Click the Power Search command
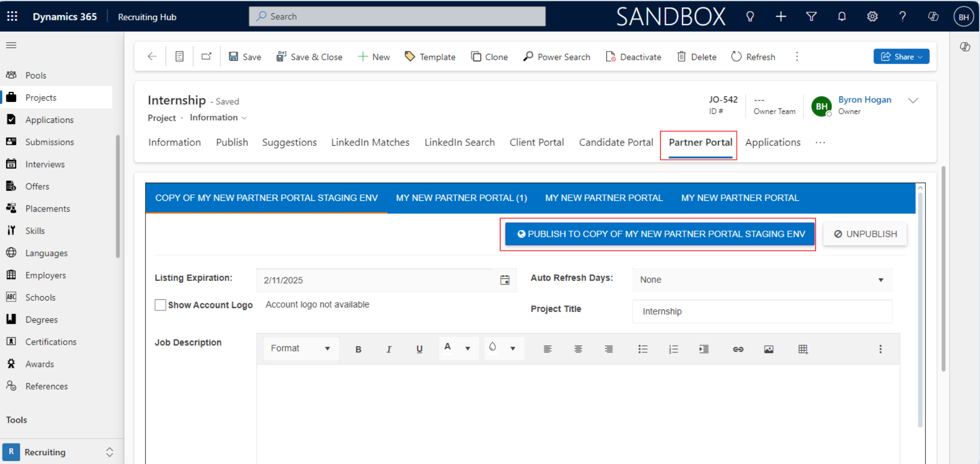 (x=556, y=57)
